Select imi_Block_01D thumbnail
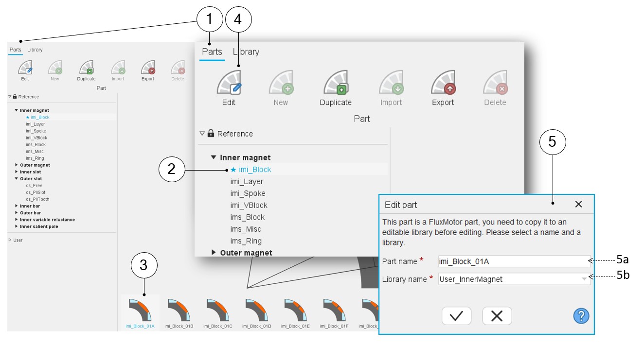The width and height of the screenshot is (644, 345). [x=257, y=313]
